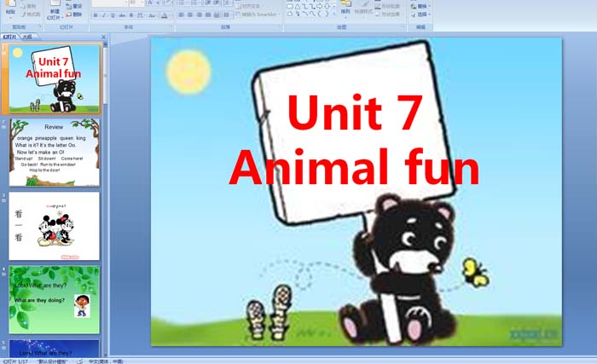Toggle Underline formatting

(113, 15)
